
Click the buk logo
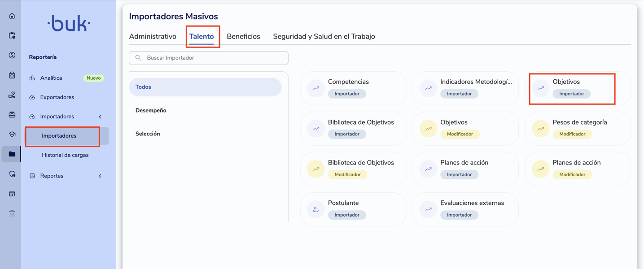pyautogui.click(x=69, y=23)
